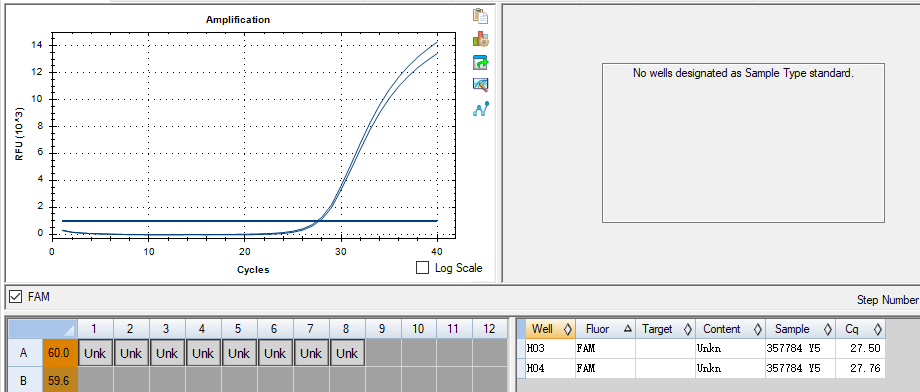Viewport: 920px width, 392px height.
Task: Click the Unkn content cell in H04 row
Action: coord(730,368)
